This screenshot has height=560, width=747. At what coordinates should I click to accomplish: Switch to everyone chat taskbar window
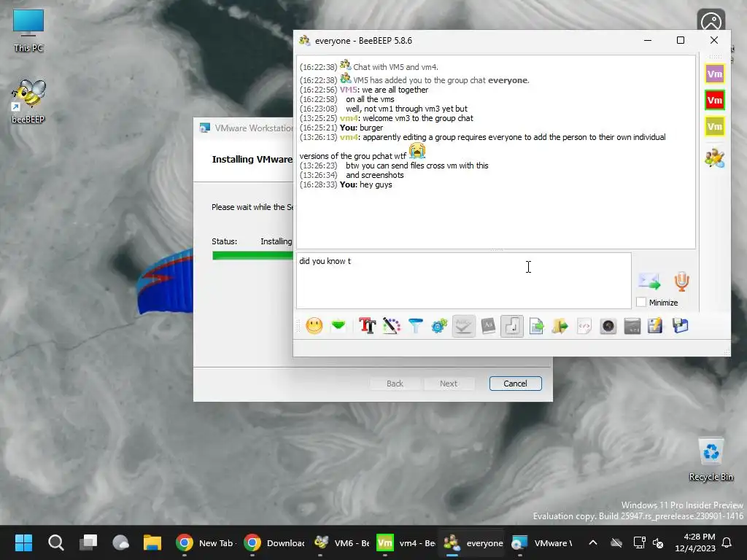(x=473, y=542)
